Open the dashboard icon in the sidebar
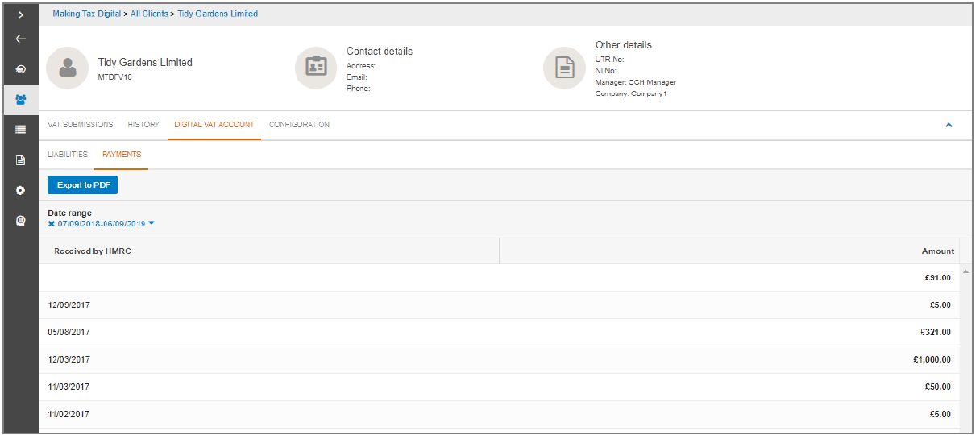The image size is (980, 435). point(21,69)
